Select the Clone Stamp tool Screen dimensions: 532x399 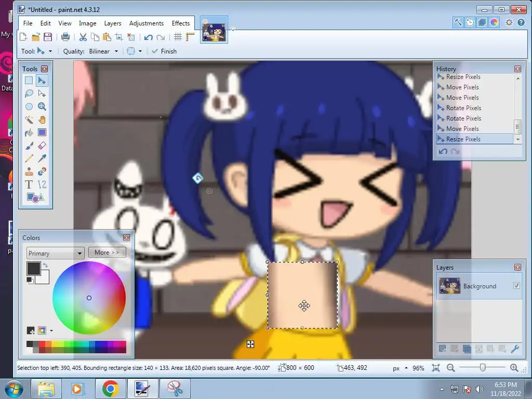pos(29,171)
